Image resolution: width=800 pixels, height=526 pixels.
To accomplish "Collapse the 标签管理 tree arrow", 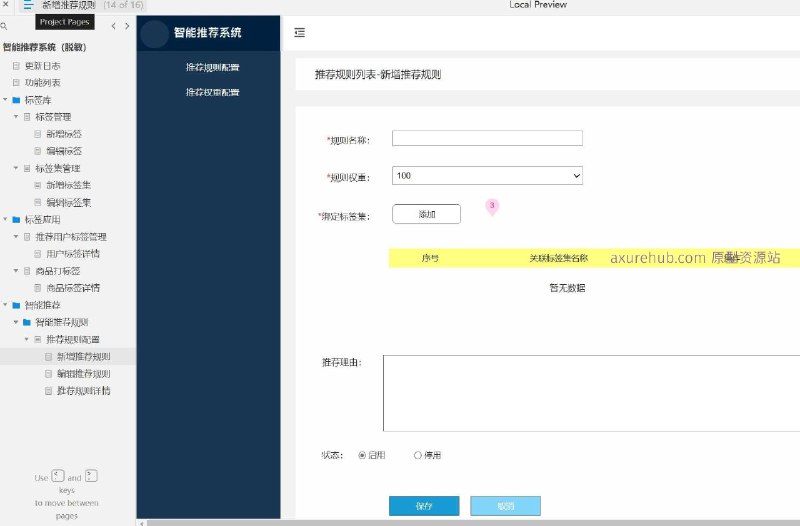I will pos(16,116).
